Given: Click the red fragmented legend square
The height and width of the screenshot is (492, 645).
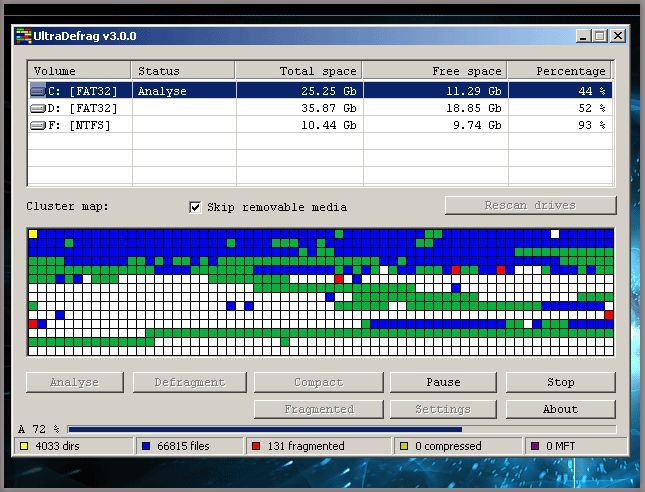Looking at the screenshot, I should (256, 446).
